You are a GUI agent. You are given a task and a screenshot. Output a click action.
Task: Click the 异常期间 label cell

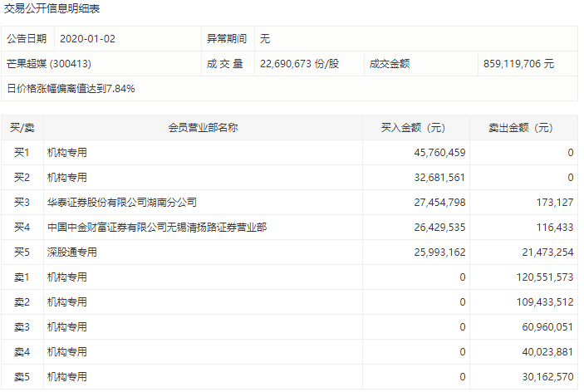[x=227, y=39]
